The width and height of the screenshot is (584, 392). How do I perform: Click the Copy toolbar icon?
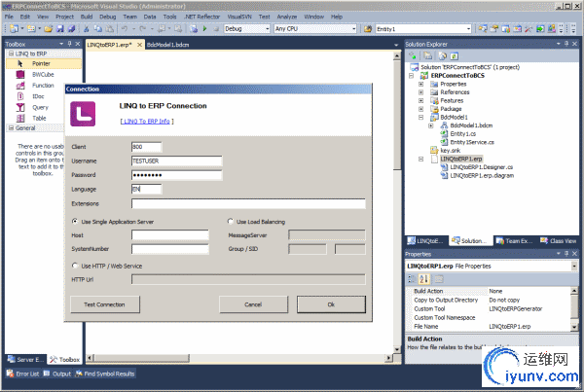tap(98, 28)
